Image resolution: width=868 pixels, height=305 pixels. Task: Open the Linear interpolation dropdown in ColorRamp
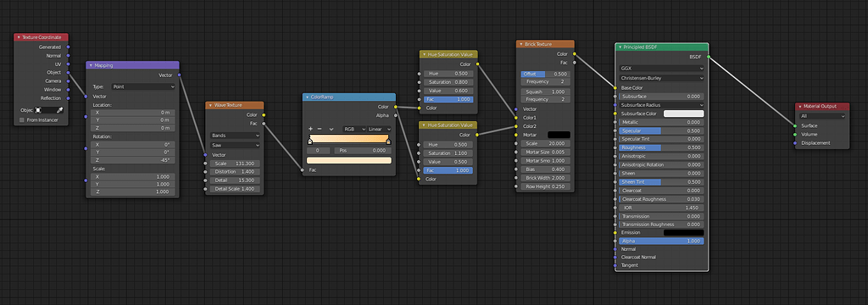[x=379, y=129]
